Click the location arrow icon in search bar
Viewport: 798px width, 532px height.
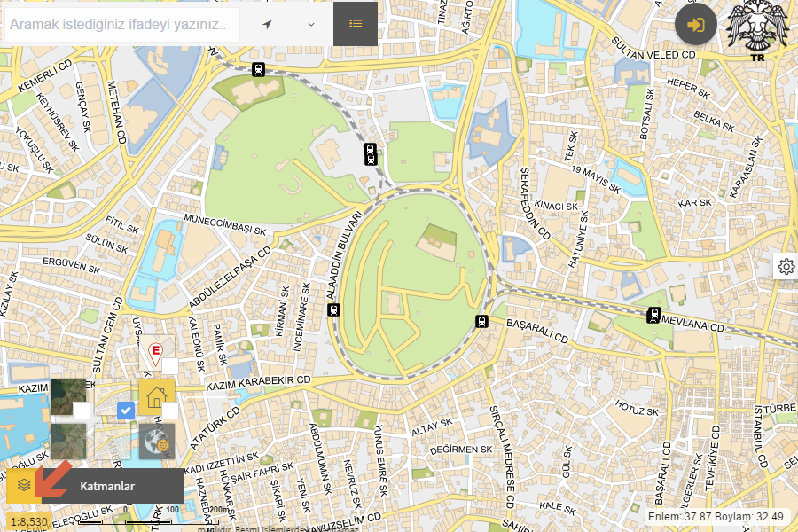(267, 24)
